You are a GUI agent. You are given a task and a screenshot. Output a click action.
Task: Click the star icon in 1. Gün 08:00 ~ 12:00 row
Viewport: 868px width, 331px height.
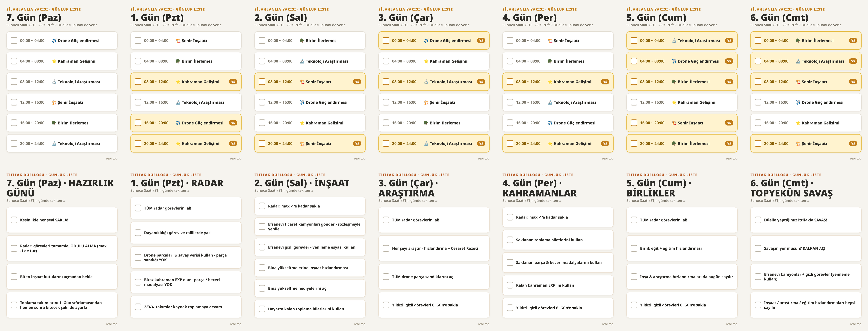(178, 82)
